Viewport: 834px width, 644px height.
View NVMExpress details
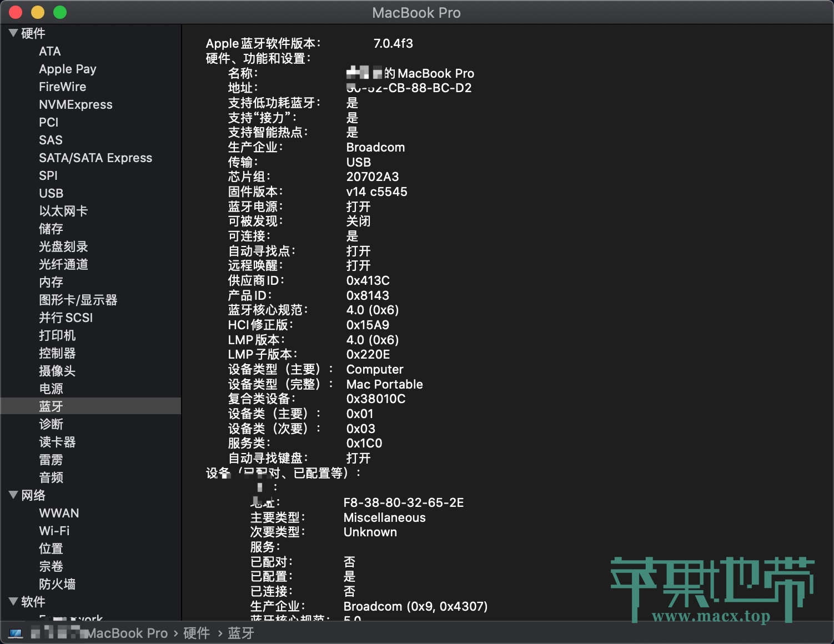point(76,104)
